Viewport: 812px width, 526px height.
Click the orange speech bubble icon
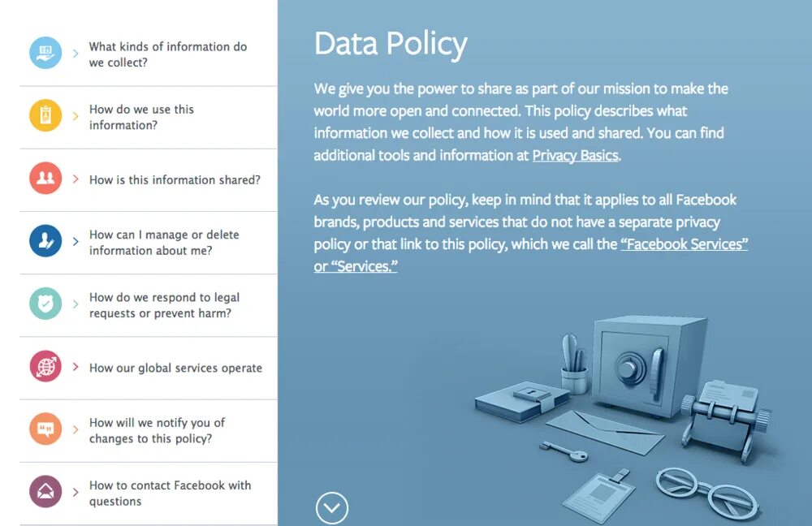point(45,429)
